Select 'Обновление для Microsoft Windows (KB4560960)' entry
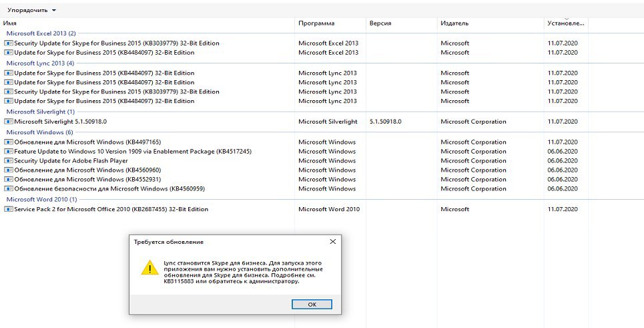The width and height of the screenshot is (644, 328). coord(87,170)
